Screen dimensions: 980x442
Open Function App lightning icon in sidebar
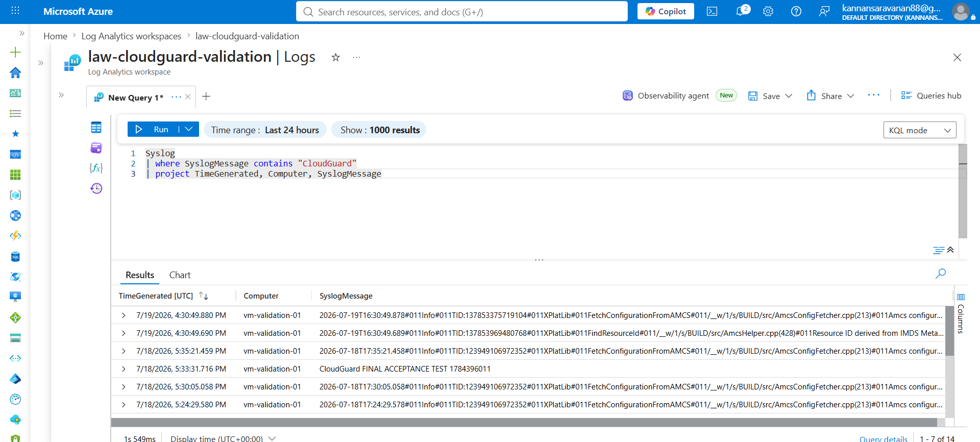click(15, 236)
